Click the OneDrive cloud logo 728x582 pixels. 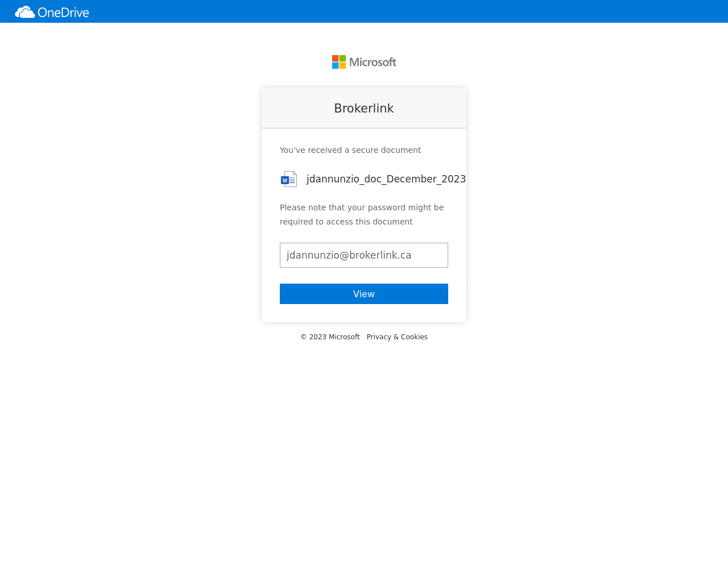tap(25, 12)
